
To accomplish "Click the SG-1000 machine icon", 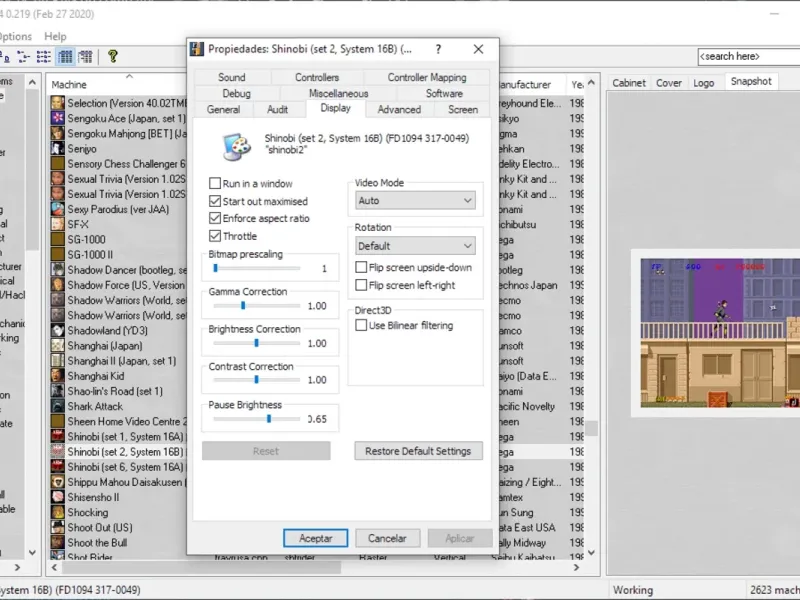I will [x=58, y=239].
